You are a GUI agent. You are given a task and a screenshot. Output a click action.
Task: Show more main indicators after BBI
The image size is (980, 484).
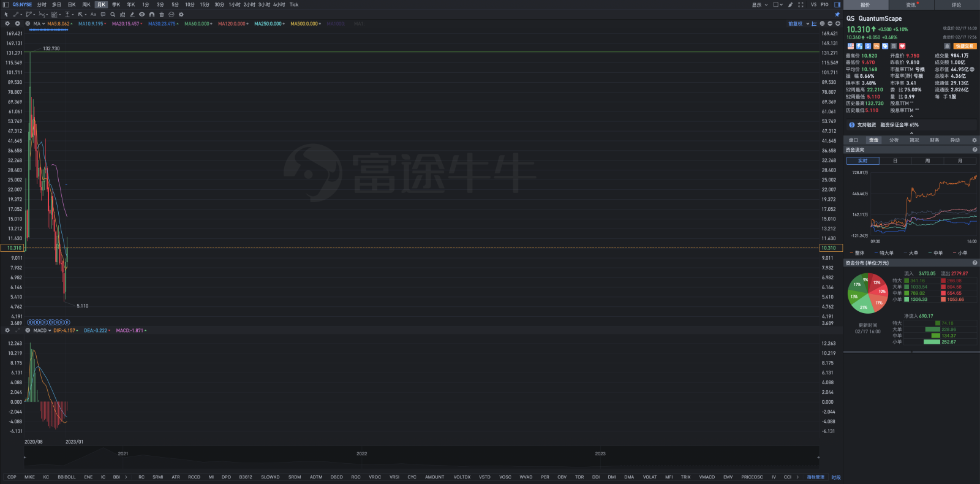[126, 477]
